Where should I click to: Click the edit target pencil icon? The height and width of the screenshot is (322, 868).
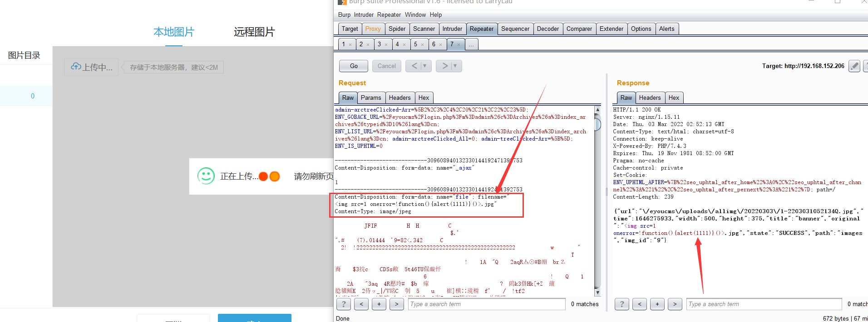854,66
